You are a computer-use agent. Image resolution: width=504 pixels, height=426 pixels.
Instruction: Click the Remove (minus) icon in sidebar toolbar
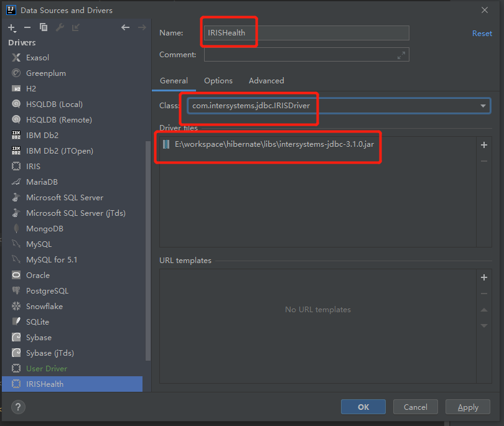tap(27, 27)
